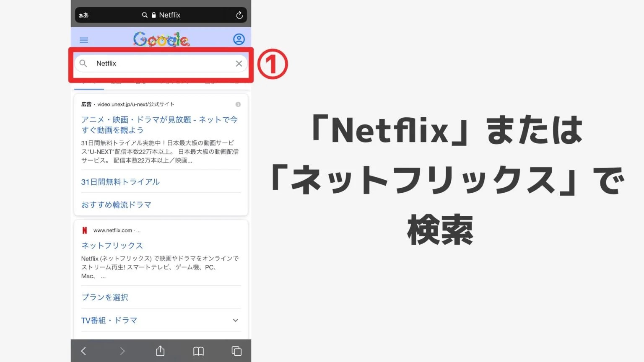Open the 'TV番組・ドラマ' sitelink
This screenshot has width=644, height=362.
click(109, 321)
